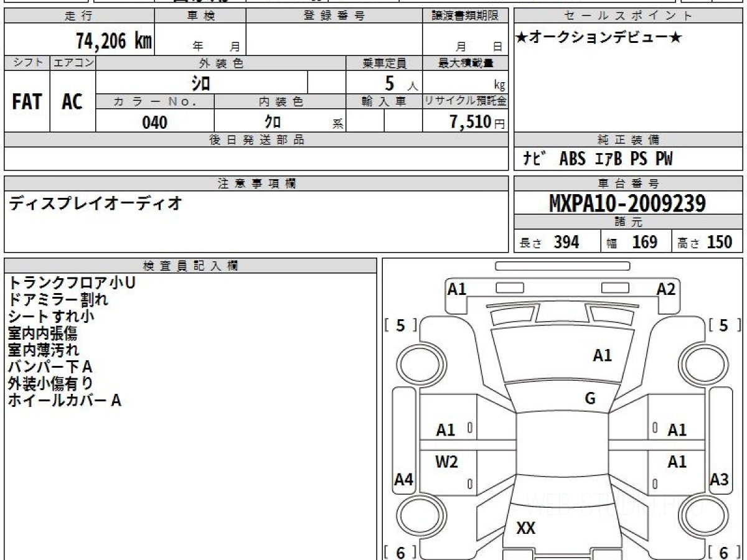Select the color number 040

tap(154, 122)
